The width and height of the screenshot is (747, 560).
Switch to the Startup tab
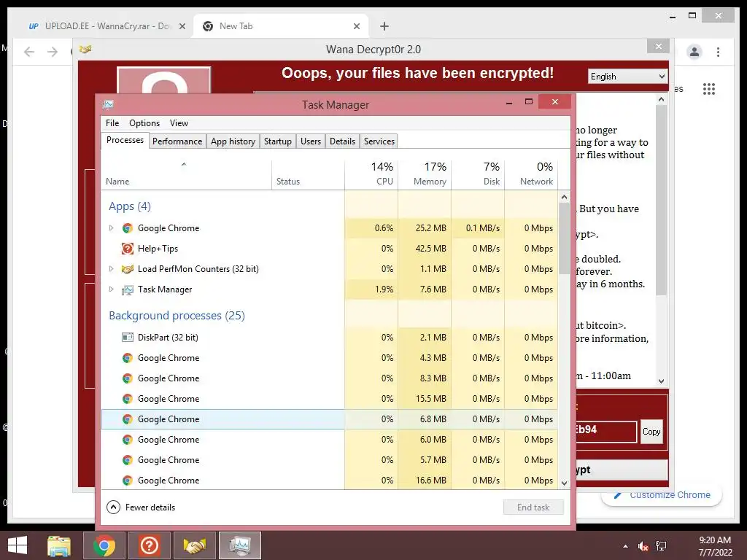(278, 141)
